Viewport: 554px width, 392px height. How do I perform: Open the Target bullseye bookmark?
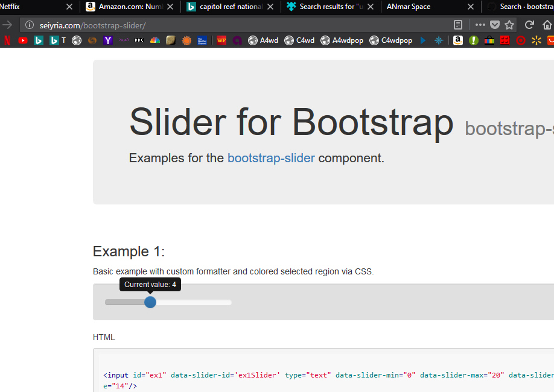521,40
